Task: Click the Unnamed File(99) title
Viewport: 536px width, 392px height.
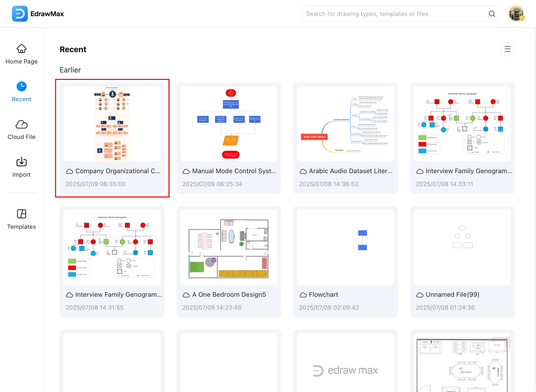Action: click(x=452, y=294)
